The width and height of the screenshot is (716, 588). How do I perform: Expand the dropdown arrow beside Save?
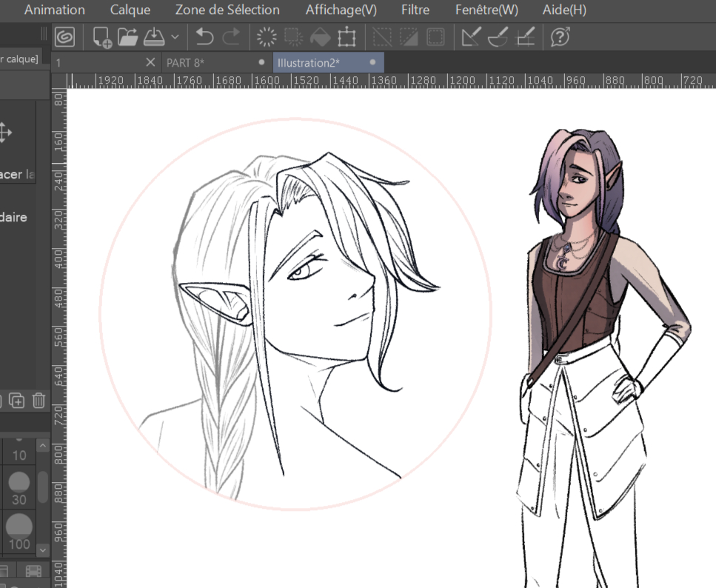tap(175, 36)
